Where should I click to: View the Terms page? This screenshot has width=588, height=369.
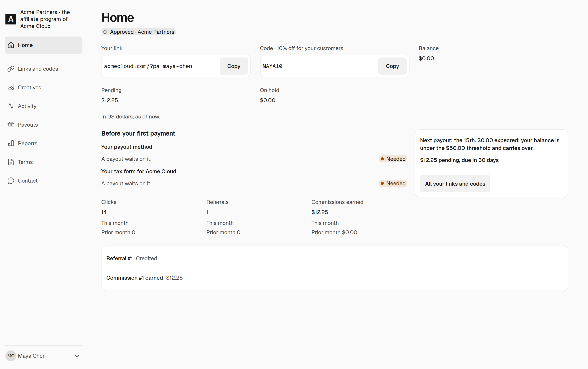(44, 162)
